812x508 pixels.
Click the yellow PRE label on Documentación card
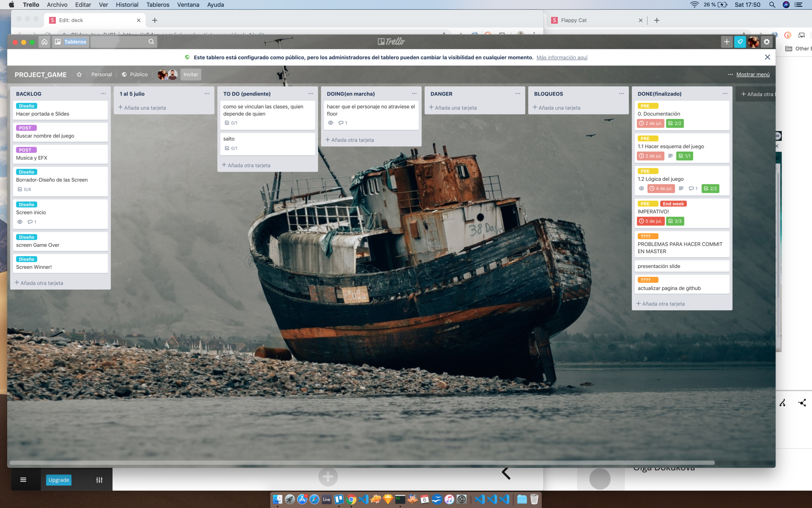[647, 106]
